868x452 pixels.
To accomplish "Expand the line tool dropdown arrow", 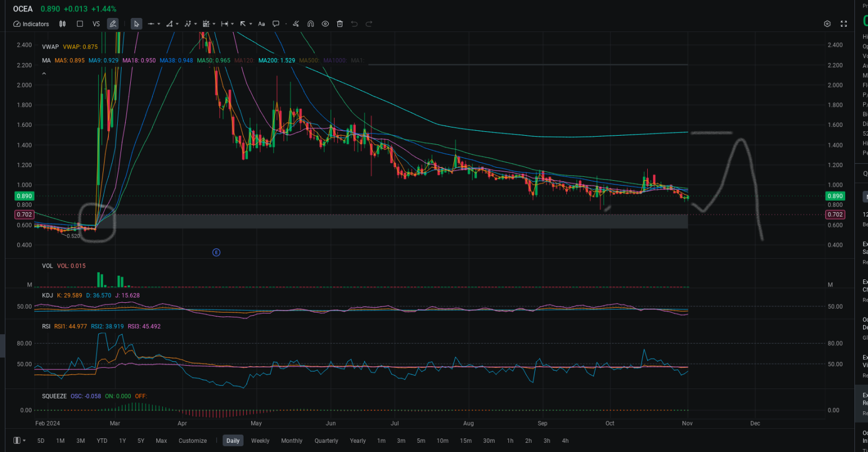I will [x=159, y=24].
